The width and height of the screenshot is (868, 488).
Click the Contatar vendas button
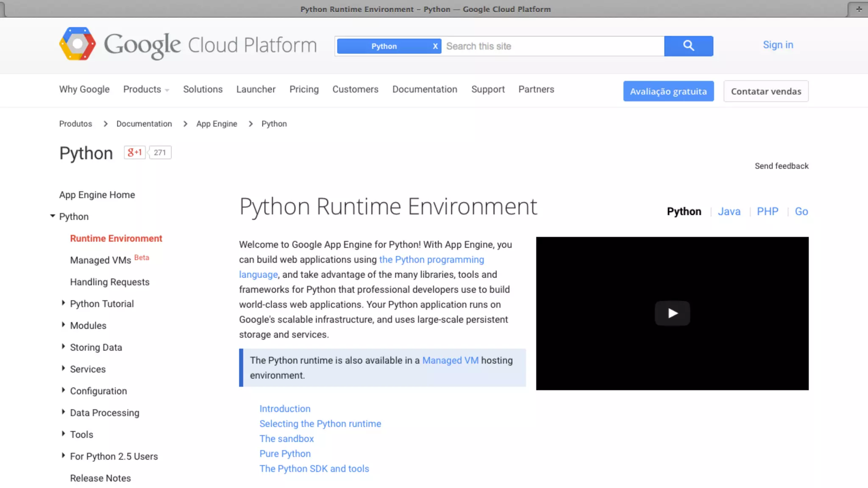[x=765, y=91]
